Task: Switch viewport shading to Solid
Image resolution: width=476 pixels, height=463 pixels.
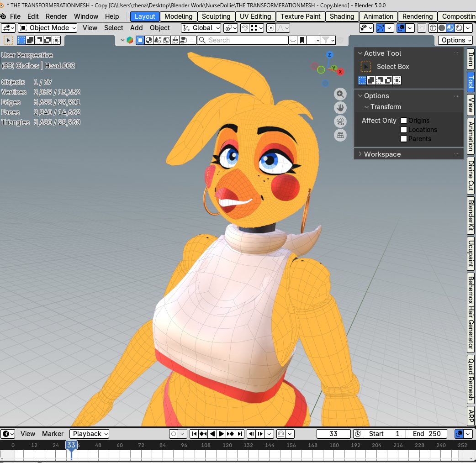Action: (442, 28)
